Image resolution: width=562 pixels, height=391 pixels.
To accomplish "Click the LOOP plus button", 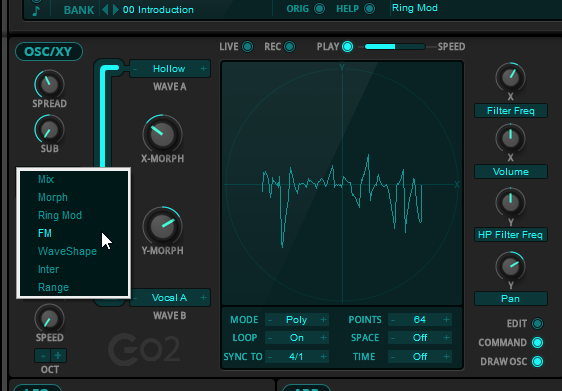I will [x=323, y=338].
